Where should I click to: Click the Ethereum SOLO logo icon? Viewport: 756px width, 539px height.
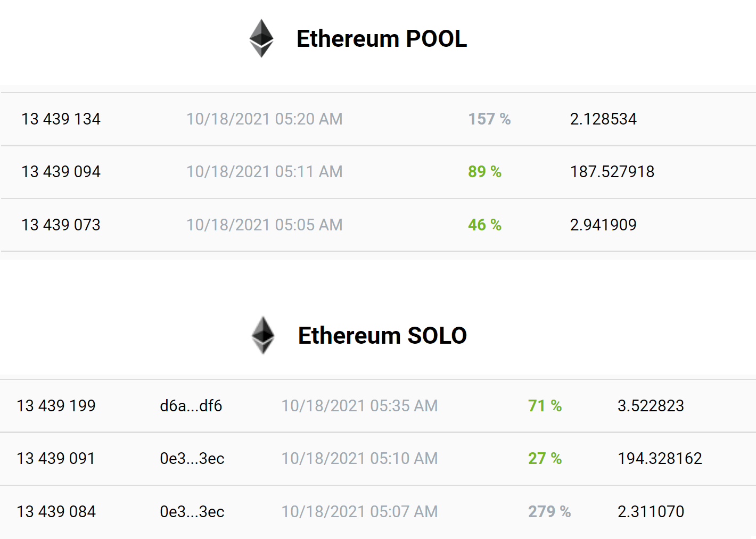262,336
